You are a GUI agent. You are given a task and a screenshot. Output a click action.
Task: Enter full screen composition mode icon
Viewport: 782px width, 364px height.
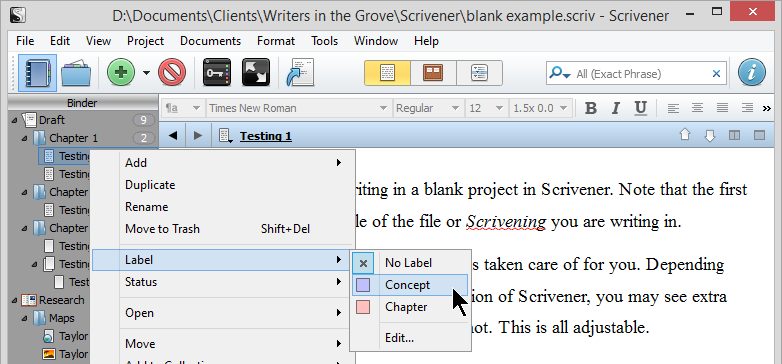[x=256, y=73]
